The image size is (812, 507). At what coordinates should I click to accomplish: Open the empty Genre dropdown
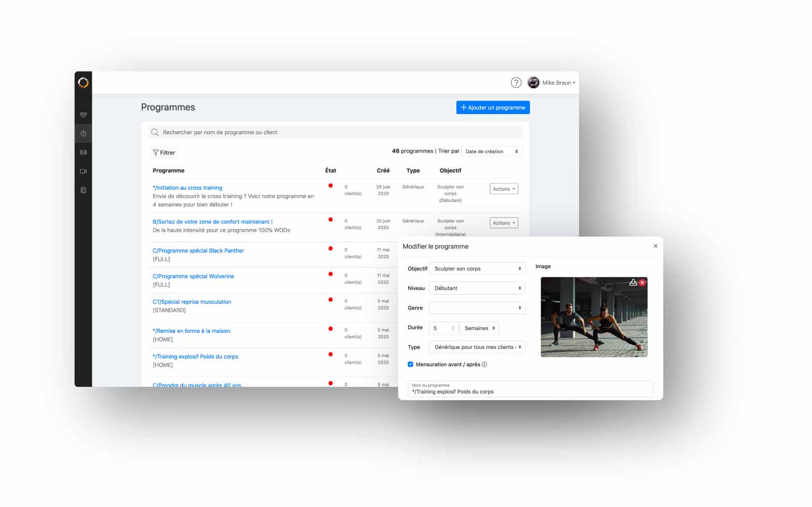(x=477, y=308)
